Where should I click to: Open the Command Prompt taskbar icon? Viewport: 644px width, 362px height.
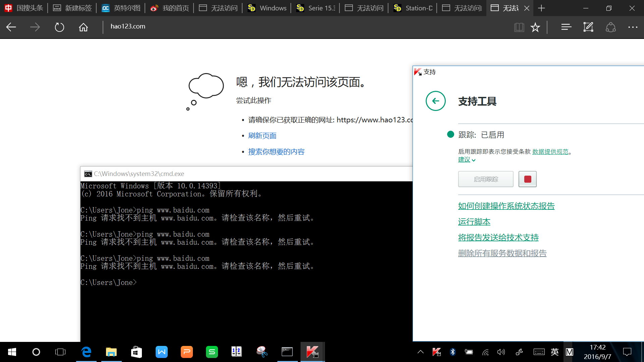(287, 352)
